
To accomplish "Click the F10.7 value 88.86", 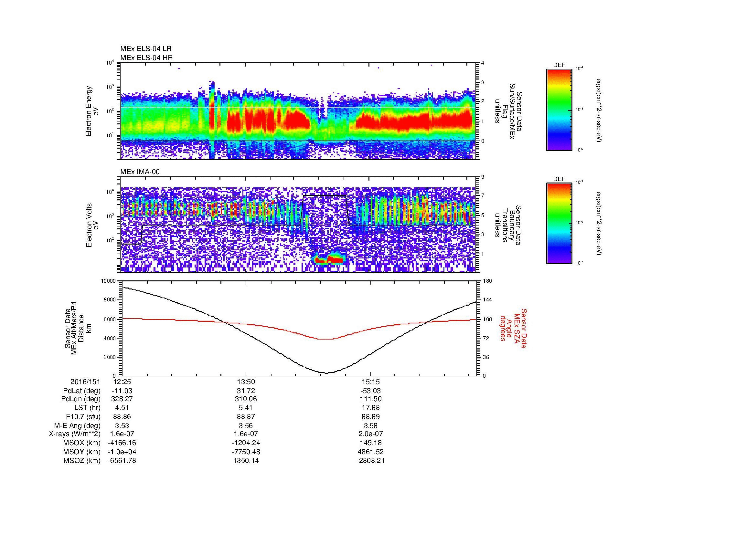I will (122, 416).
